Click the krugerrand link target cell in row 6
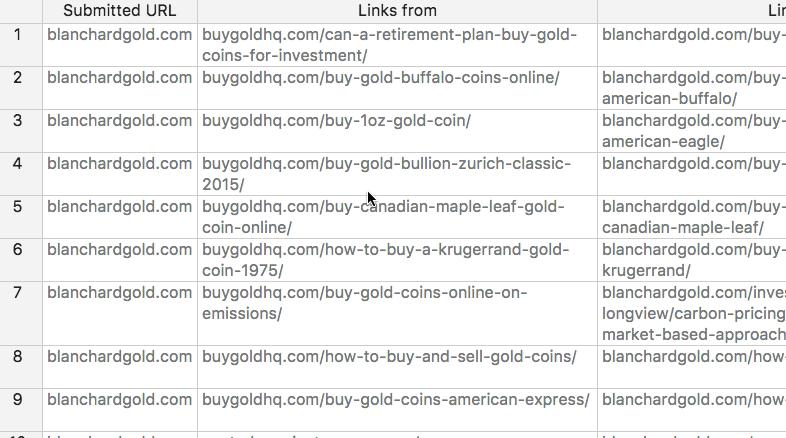786x438 pixels. click(692, 260)
